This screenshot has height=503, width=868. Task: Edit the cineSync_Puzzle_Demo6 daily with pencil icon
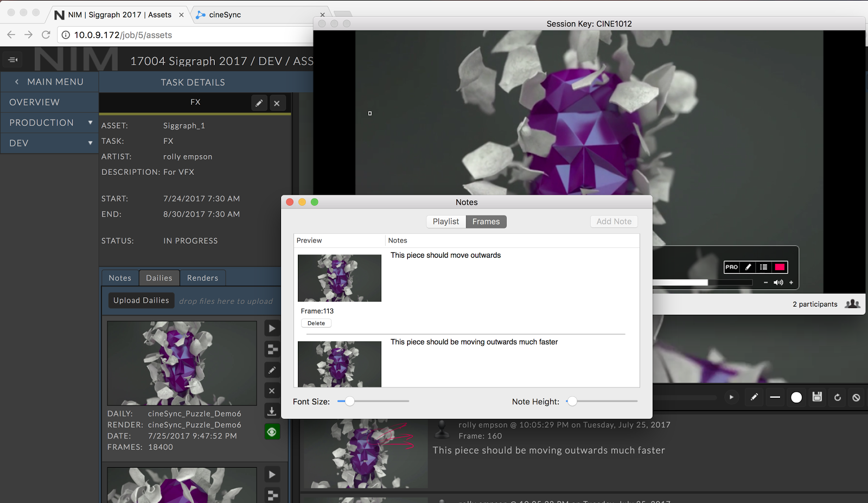coord(272,370)
